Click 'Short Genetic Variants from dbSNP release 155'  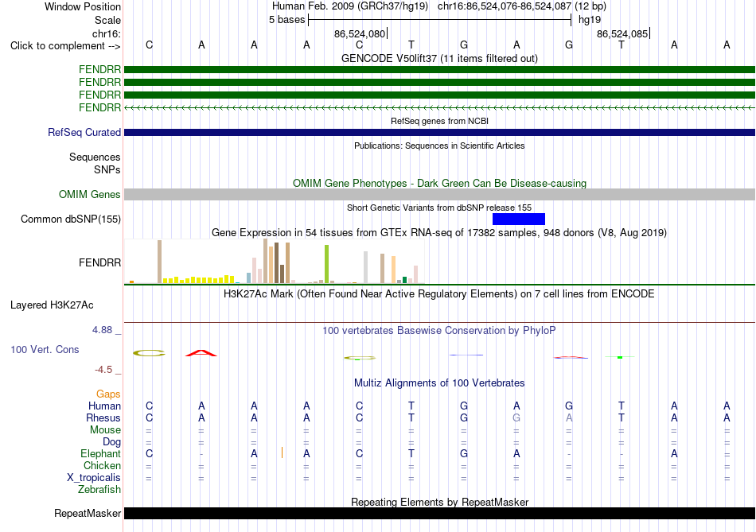pos(439,208)
